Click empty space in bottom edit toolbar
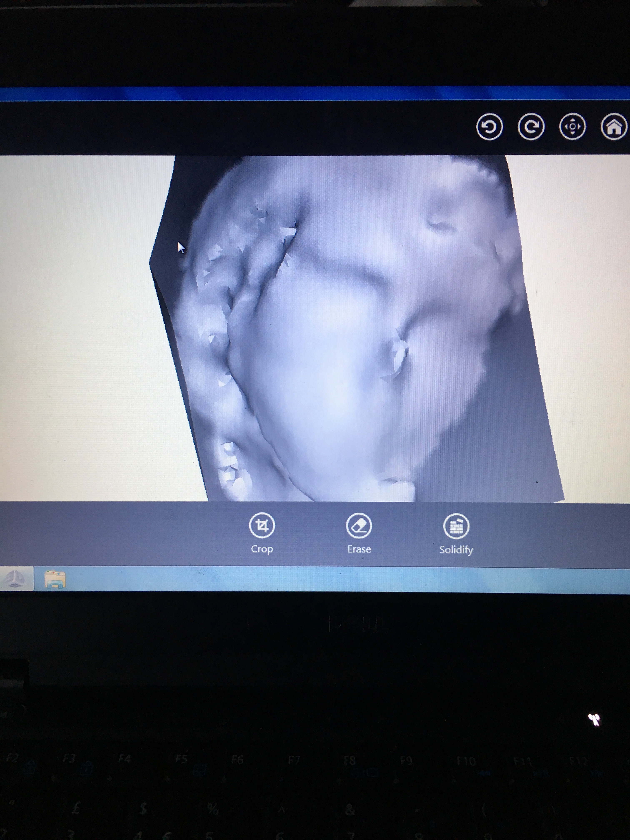Image resolution: width=630 pixels, height=840 pixels. click(114, 534)
